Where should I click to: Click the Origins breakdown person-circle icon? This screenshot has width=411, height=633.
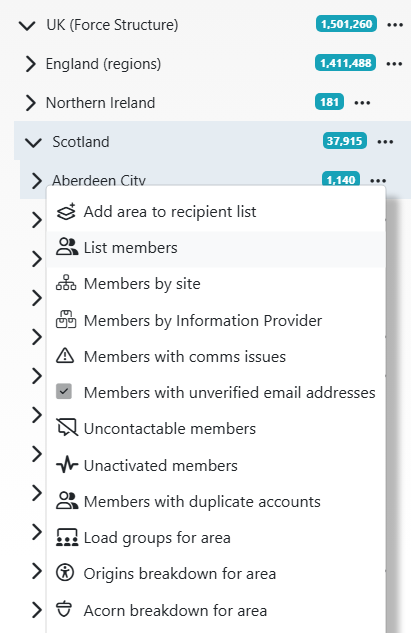coord(65,572)
